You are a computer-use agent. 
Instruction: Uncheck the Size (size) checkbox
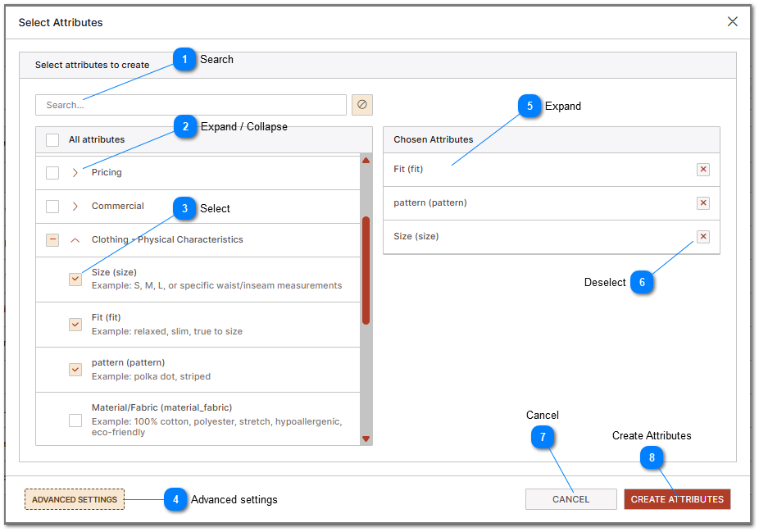pyautogui.click(x=75, y=279)
